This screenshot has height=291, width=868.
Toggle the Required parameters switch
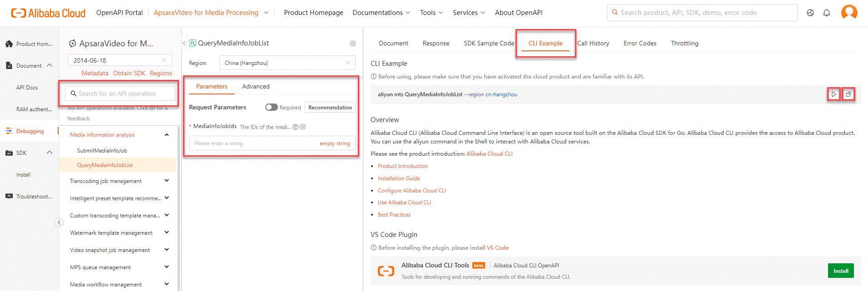tap(272, 108)
